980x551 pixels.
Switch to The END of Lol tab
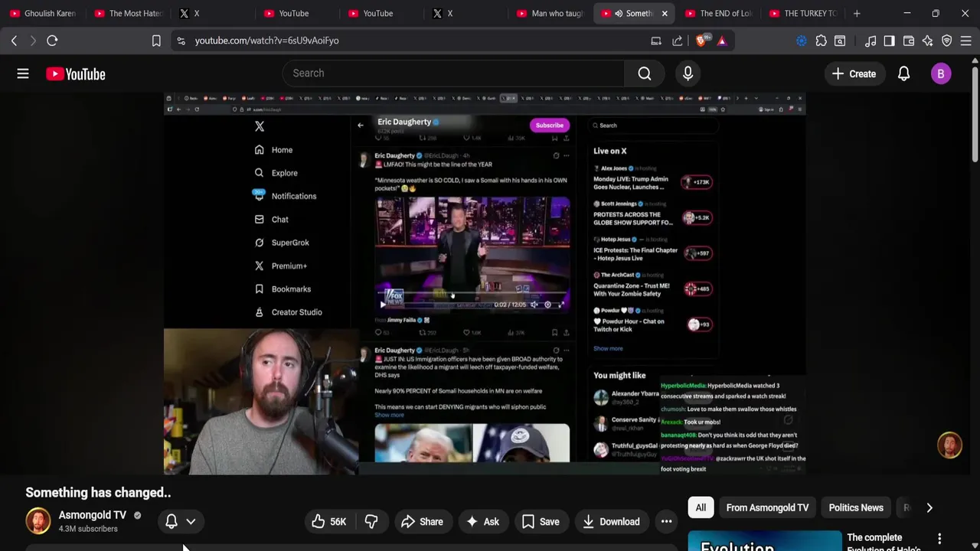(719, 13)
